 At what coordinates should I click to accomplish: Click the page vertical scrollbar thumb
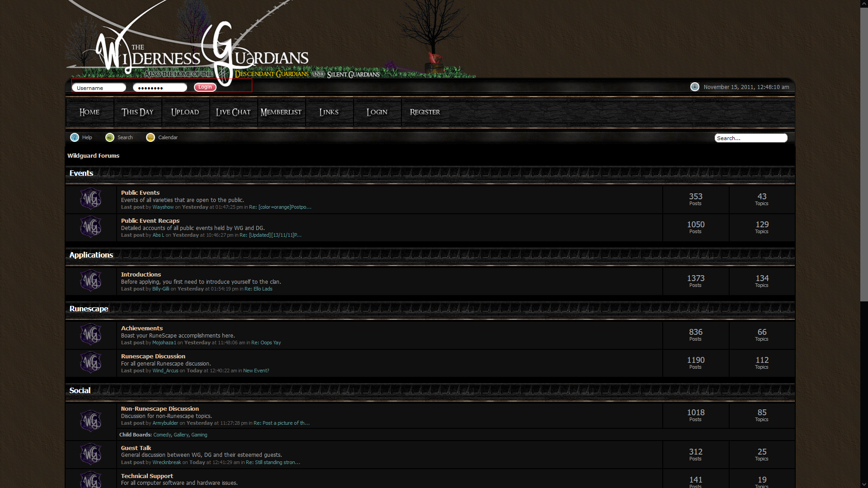pos(864,154)
